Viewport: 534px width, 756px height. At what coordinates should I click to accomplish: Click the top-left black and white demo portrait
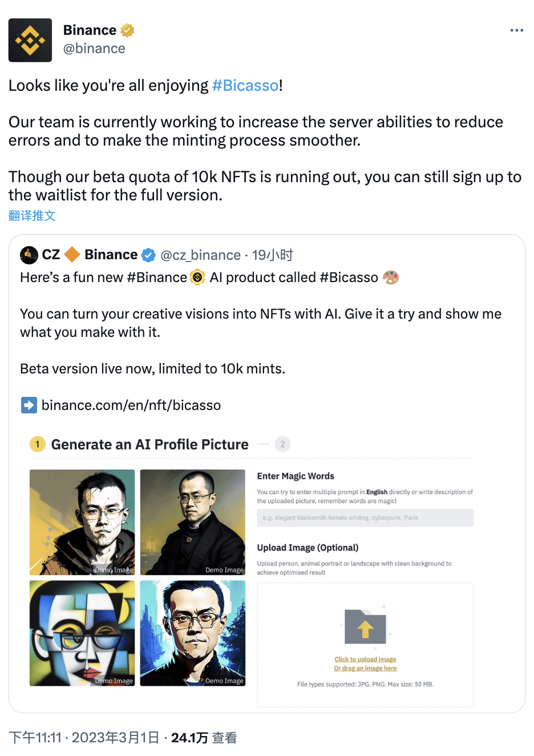tap(82, 522)
